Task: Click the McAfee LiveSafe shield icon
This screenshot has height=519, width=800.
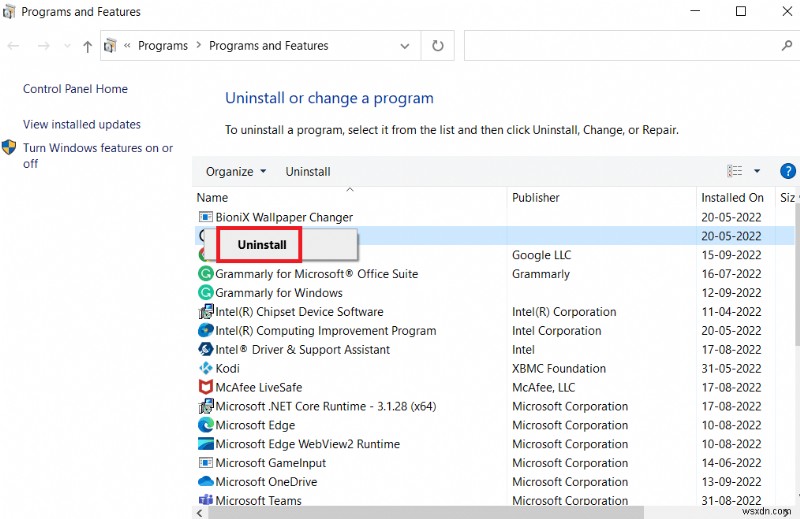Action: pyautogui.click(x=206, y=387)
